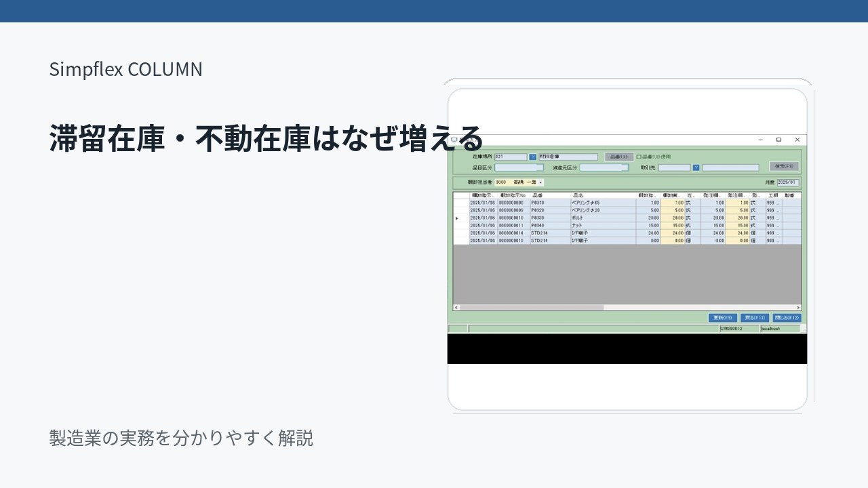The width and height of the screenshot is (868, 488).
Task: Click the 更新(F5) update button
Action: (x=723, y=318)
